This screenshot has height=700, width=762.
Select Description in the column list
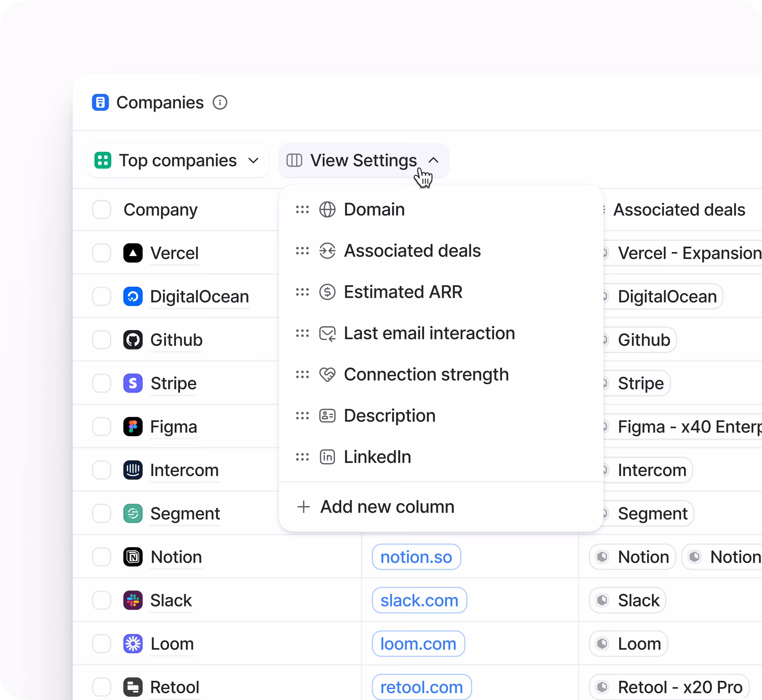pyautogui.click(x=390, y=415)
